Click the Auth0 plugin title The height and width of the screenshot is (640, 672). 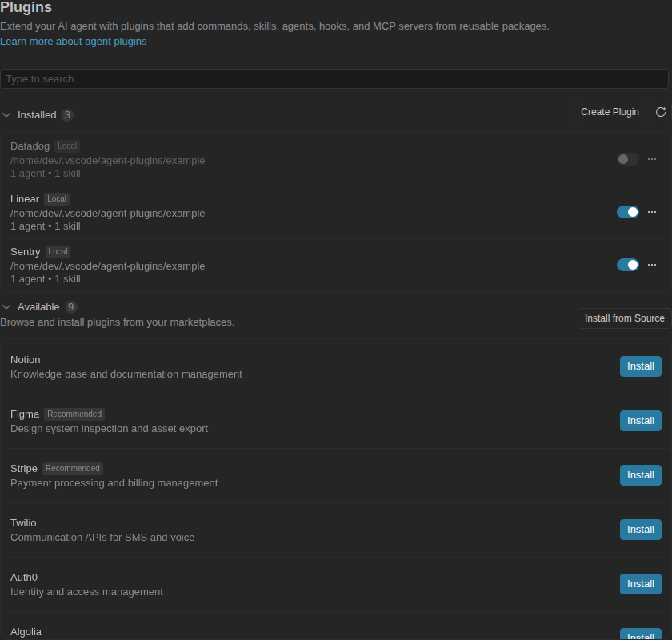click(x=23, y=578)
